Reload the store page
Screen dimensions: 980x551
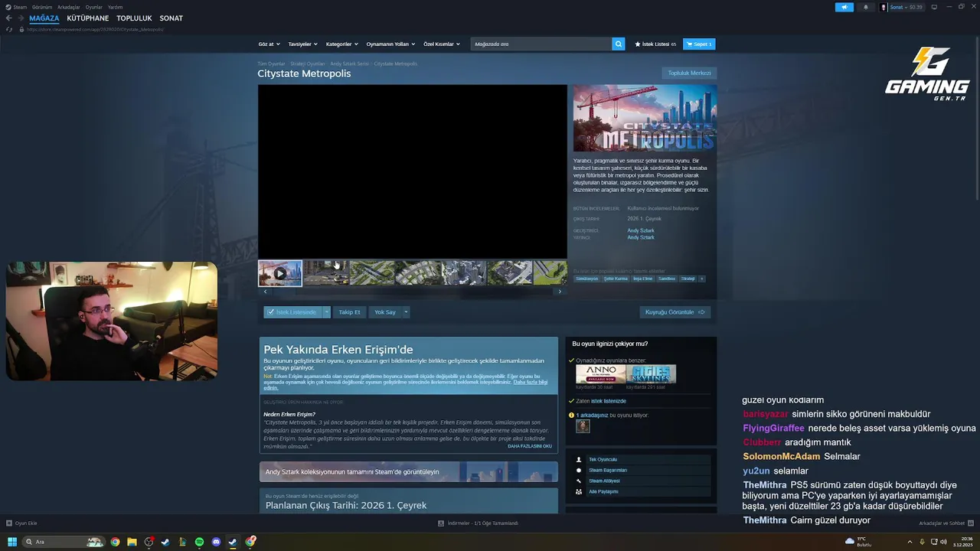pyautogui.click(x=9, y=29)
